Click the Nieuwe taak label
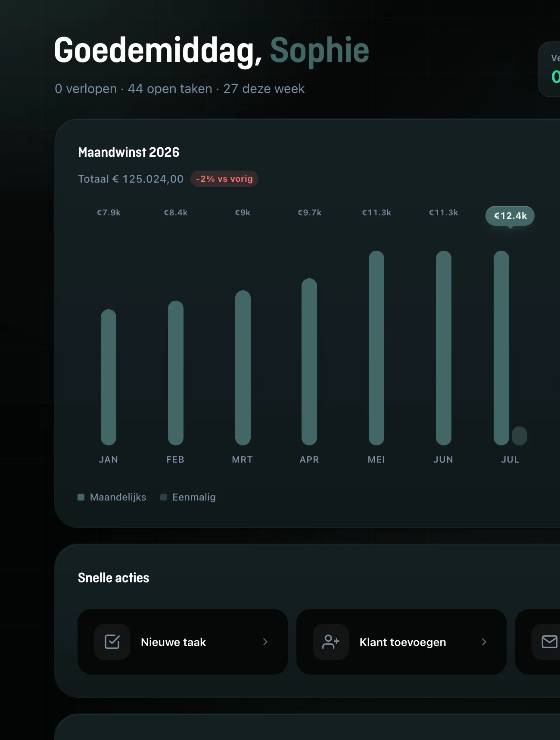 tap(173, 642)
